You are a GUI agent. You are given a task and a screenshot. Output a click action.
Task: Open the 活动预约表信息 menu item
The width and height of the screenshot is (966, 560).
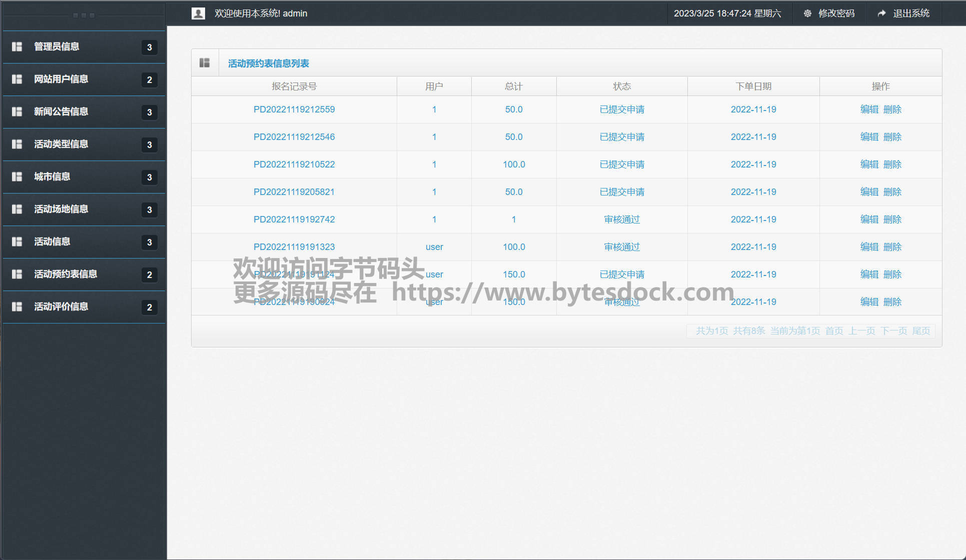pyautogui.click(x=66, y=274)
